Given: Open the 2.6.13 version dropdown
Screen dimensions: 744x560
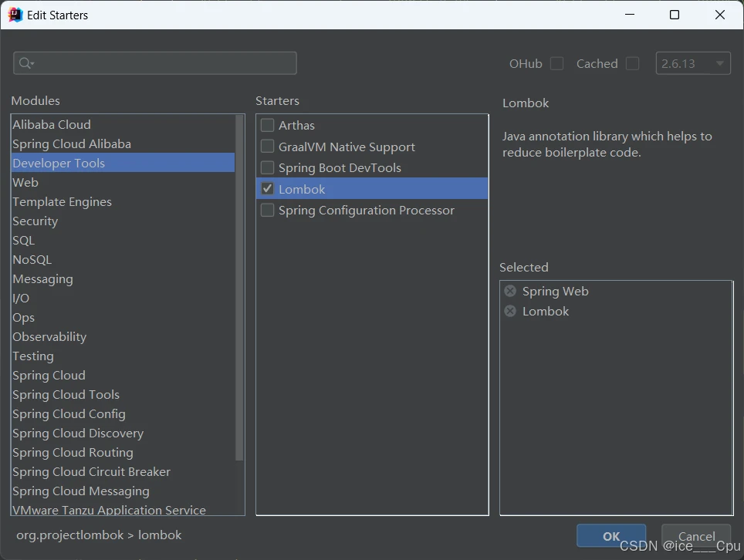Looking at the screenshot, I should 693,63.
